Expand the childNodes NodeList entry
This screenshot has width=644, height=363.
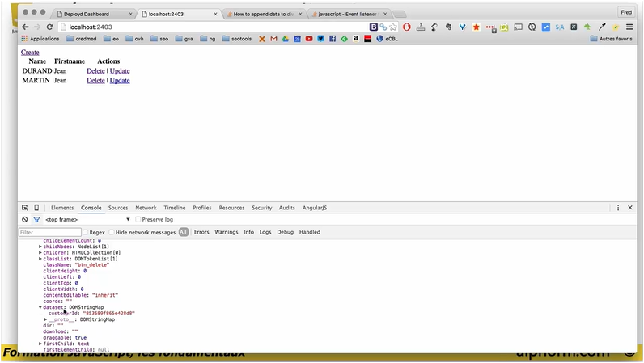click(x=40, y=247)
